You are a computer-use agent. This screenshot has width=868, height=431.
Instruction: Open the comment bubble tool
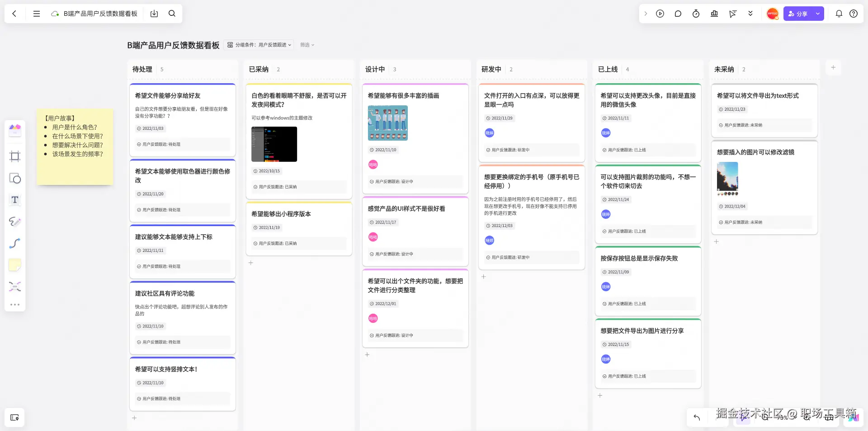coord(678,14)
